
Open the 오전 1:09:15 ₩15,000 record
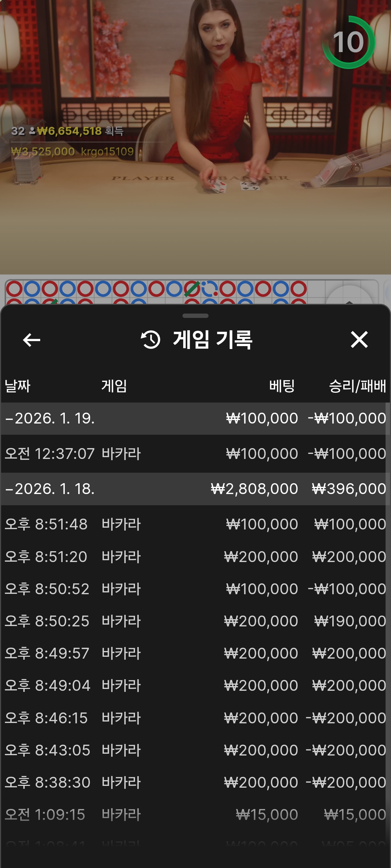[195, 815]
